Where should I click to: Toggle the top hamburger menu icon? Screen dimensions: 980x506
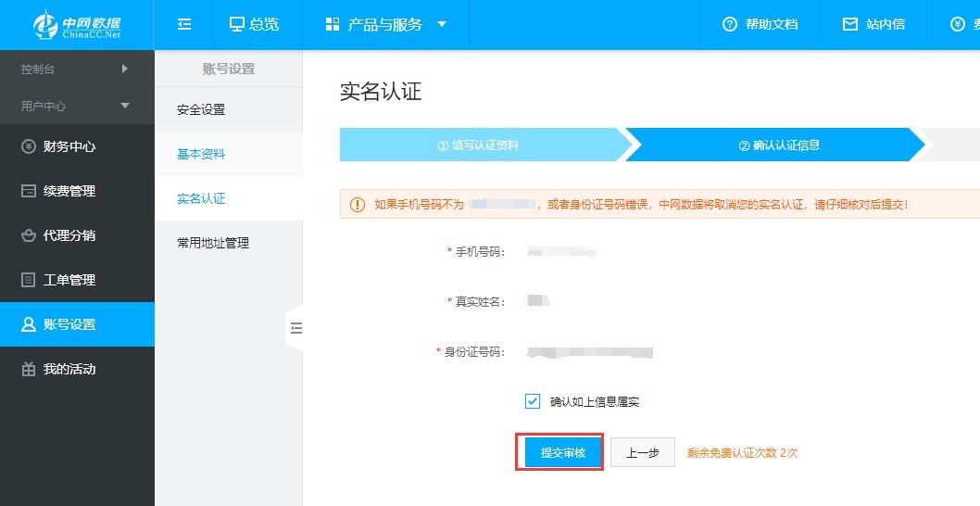[x=184, y=25]
